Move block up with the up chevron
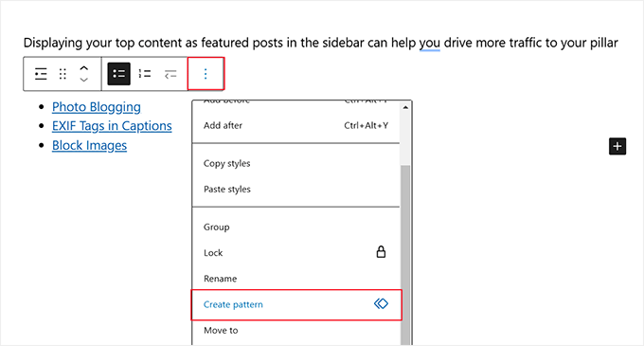 point(83,68)
